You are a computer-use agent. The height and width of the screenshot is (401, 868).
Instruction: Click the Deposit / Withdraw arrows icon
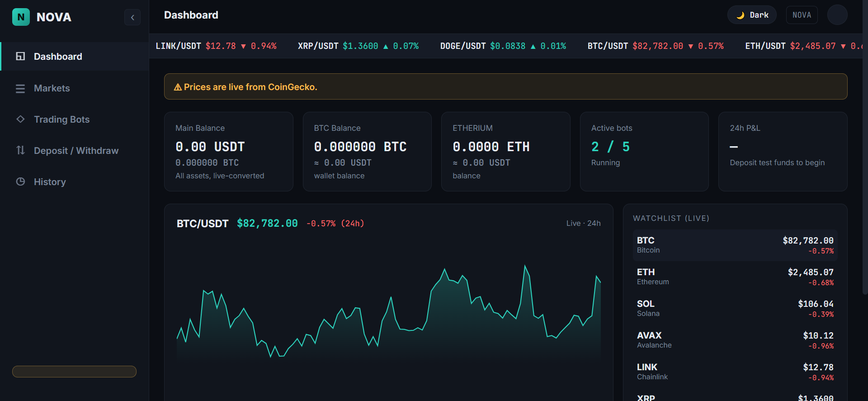click(x=20, y=150)
